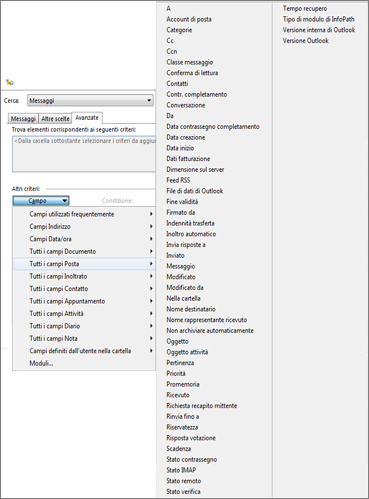369x499 pixels.
Task: Select the Da field
Action: pos(170,116)
